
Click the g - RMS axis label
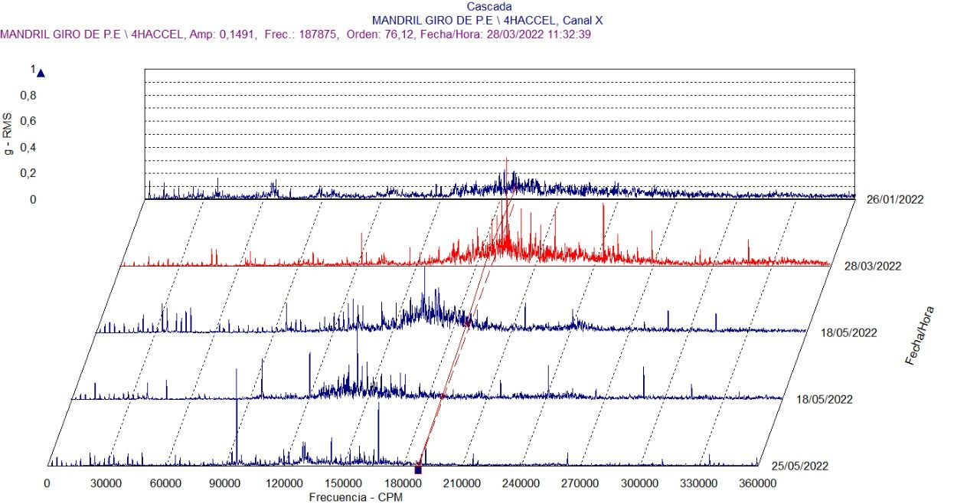[9, 136]
